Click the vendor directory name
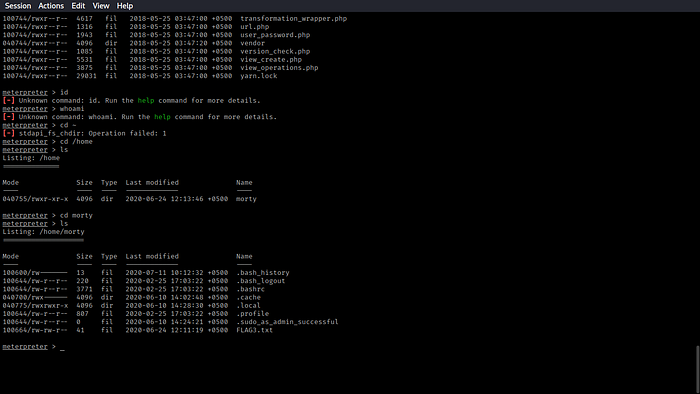 click(253, 43)
